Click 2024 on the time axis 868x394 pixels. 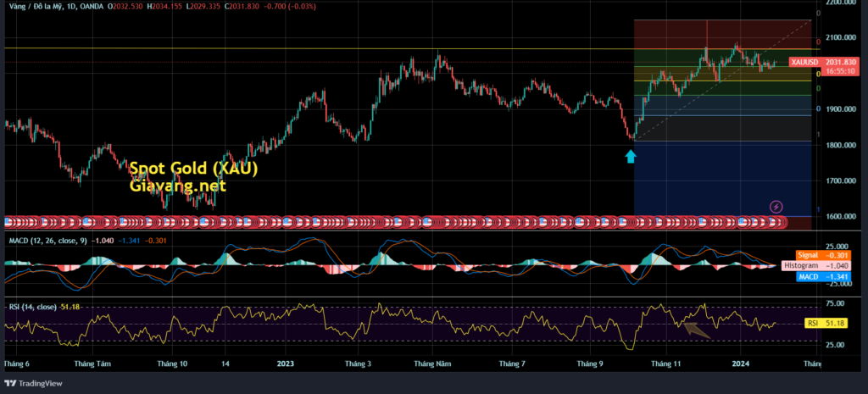click(x=740, y=363)
